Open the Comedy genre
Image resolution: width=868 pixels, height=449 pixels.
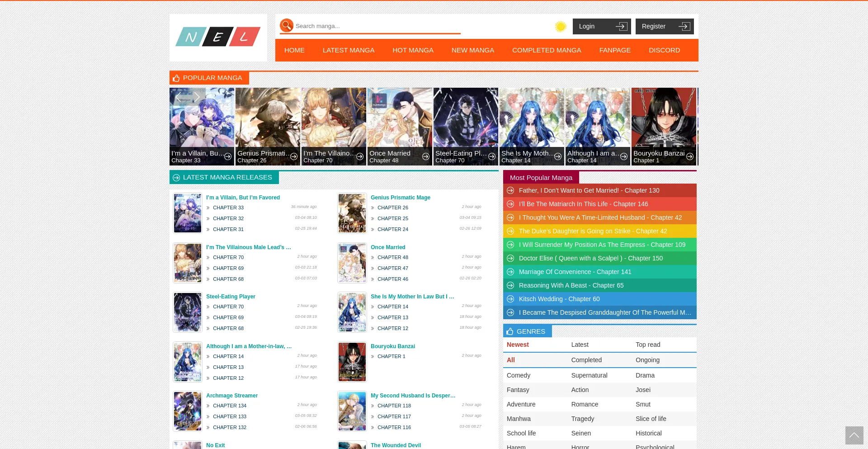tap(519, 375)
